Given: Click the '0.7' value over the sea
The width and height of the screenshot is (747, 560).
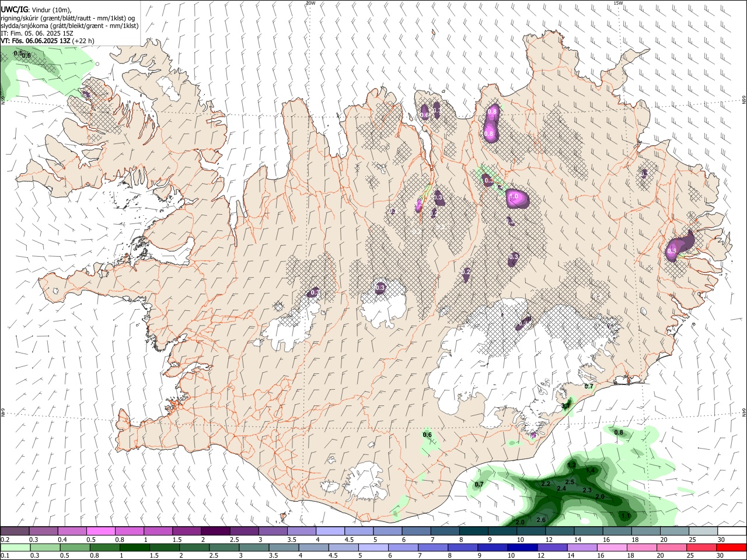Looking at the screenshot, I should [x=479, y=485].
